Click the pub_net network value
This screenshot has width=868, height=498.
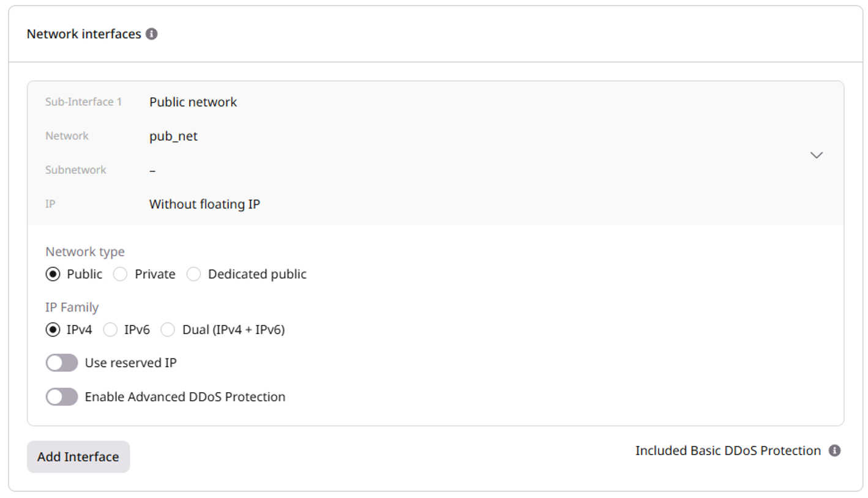(173, 136)
